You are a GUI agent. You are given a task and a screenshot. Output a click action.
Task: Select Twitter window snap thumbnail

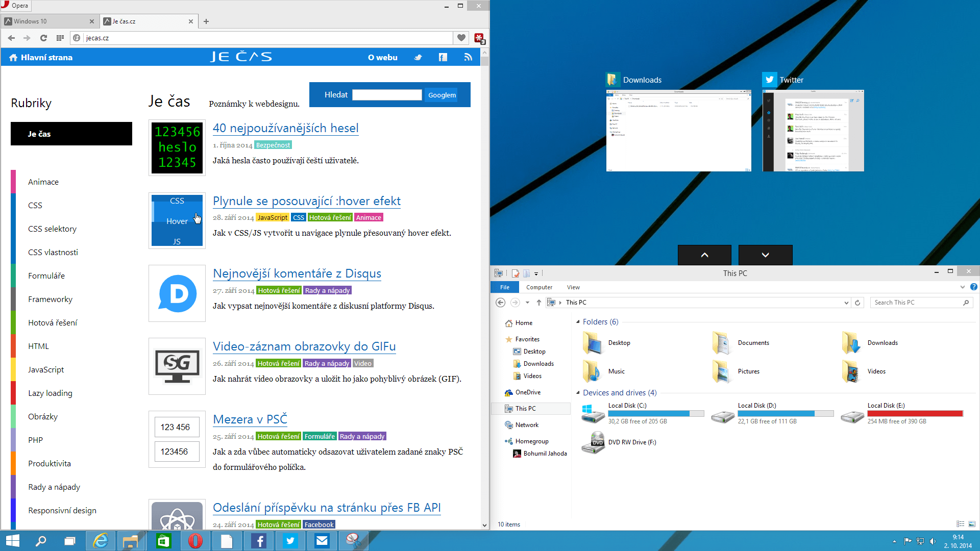(813, 131)
